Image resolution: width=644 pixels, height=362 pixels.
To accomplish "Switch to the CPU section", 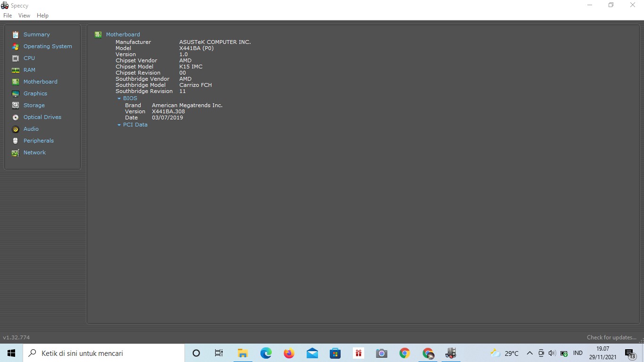I will [x=29, y=58].
